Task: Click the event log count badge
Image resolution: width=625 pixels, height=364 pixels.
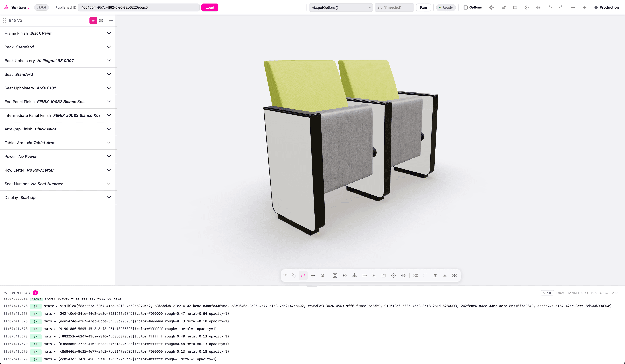Action: tap(35, 293)
